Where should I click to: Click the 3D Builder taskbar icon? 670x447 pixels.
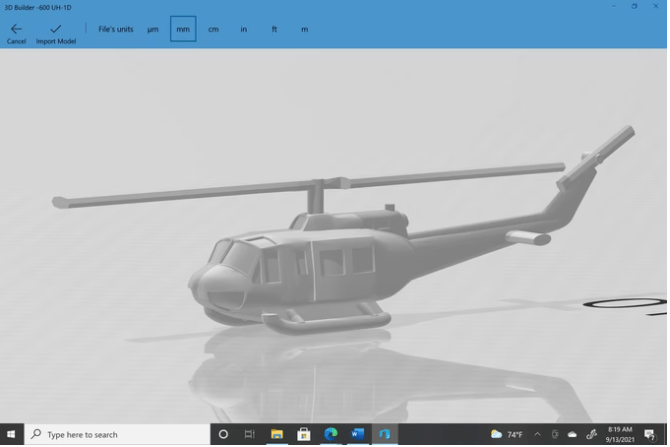point(385,435)
